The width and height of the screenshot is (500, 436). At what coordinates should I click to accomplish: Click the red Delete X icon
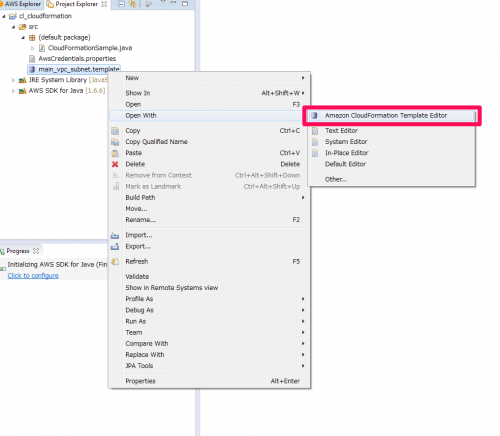115,164
